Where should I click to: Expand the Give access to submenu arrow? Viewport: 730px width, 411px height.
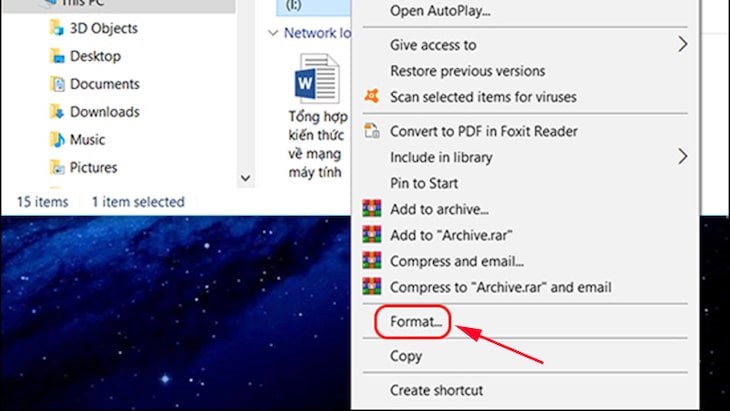(x=683, y=44)
